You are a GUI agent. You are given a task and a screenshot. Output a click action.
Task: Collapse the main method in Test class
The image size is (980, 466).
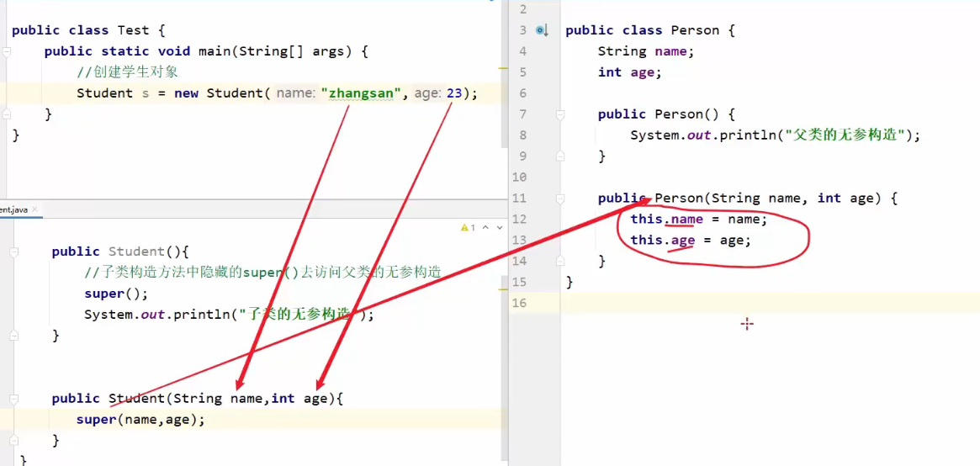click(x=7, y=51)
